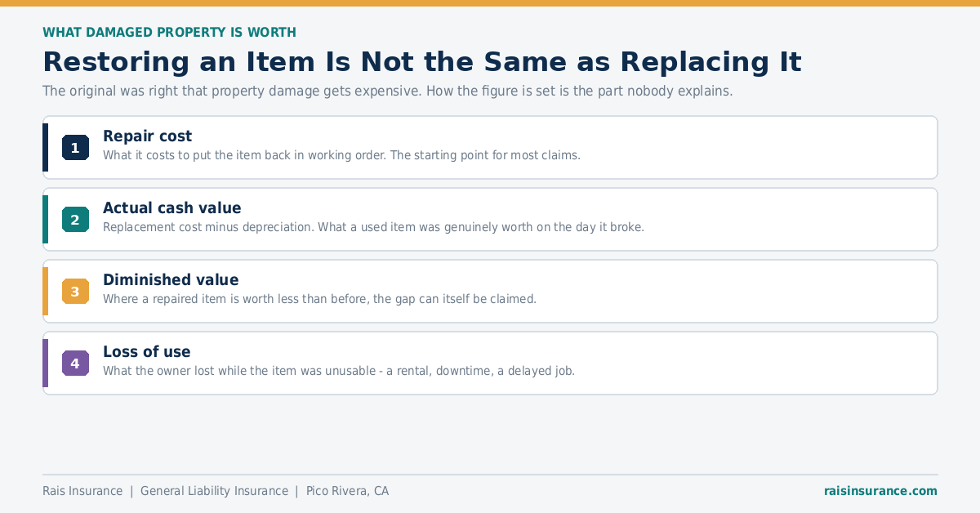Open the raisinsurance.com link
Image resolution: width=980 pixels, height=513 pixels.
[880, 491]
